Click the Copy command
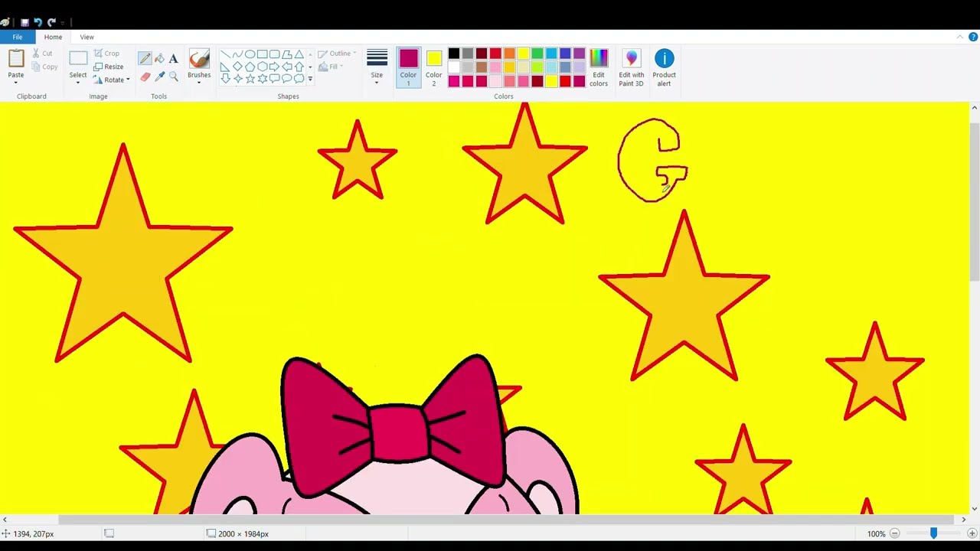The width and height of the screenshot is (980, 551). (x=44, y=67)
